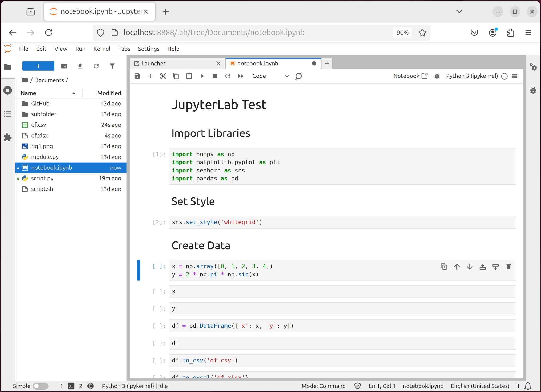Screen dimensions: 541x392
Task: Open the Property Inspector gears icon
Action: click(533, 67)
